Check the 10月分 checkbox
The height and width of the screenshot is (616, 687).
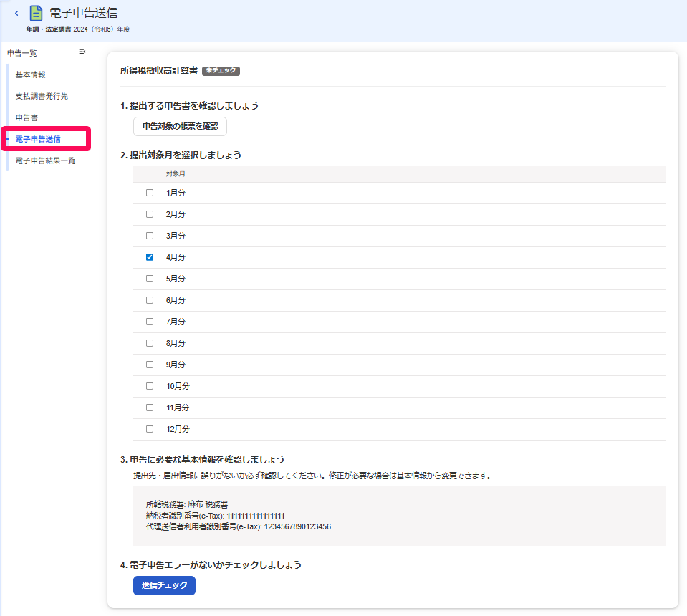pyautogui.click(x=150, y=386)
